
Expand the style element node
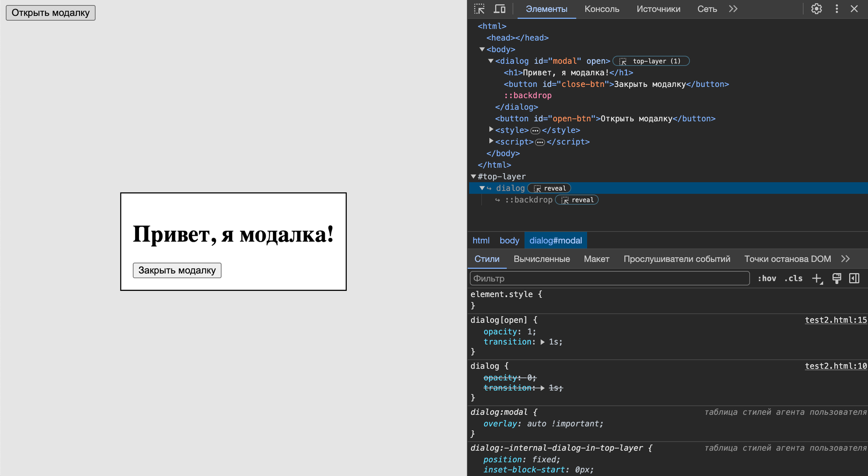(491, 130)
